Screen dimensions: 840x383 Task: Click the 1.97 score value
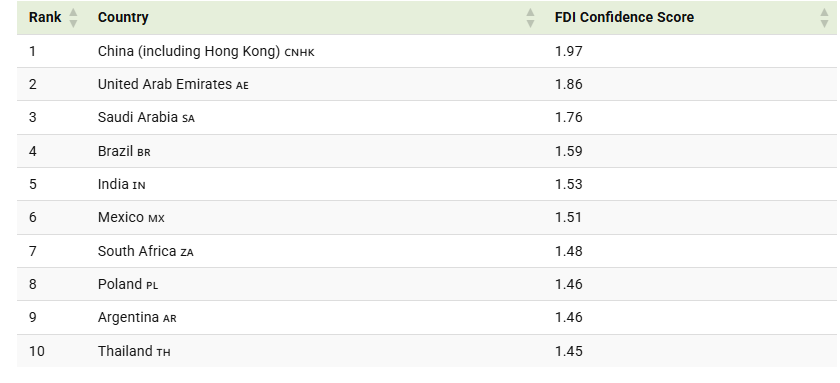point(568,51)
